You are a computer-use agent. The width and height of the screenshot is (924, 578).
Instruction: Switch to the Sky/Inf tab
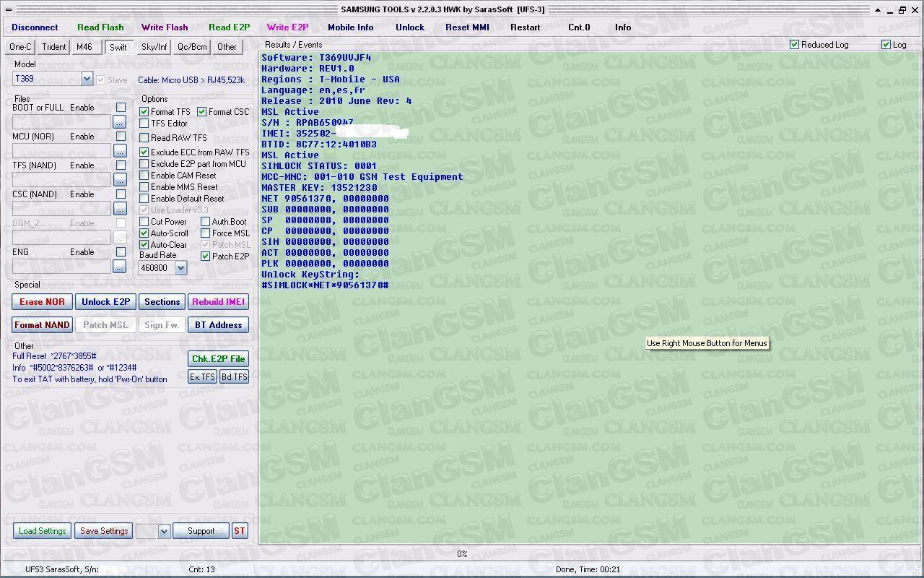154,47
